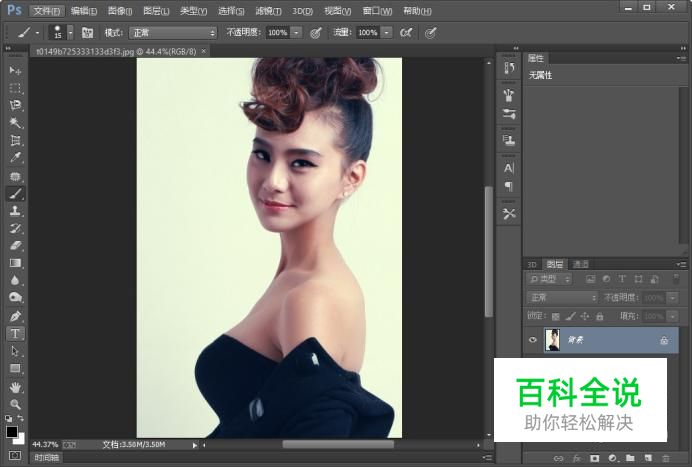Screen dimensions: 692x467
Task: Switch to the Channels tab
Action: (580, 264)
